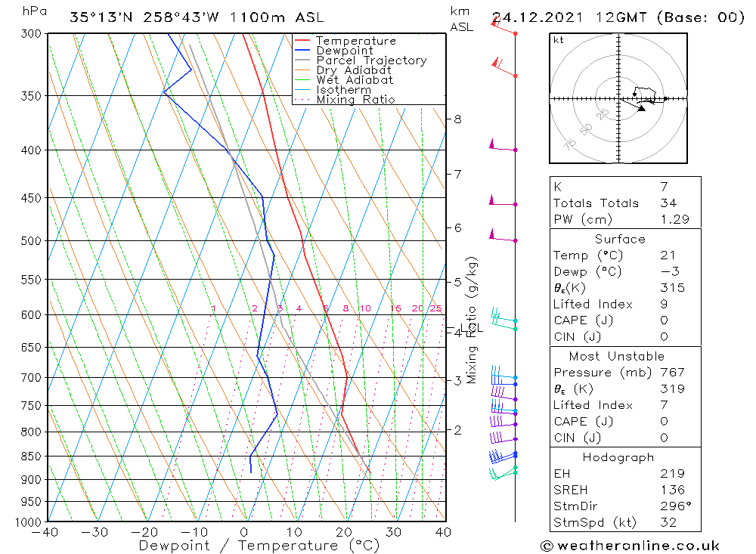Click the surface Lifted Index value 9
Viewport: 756px width, 554px height.
(665, 305)
